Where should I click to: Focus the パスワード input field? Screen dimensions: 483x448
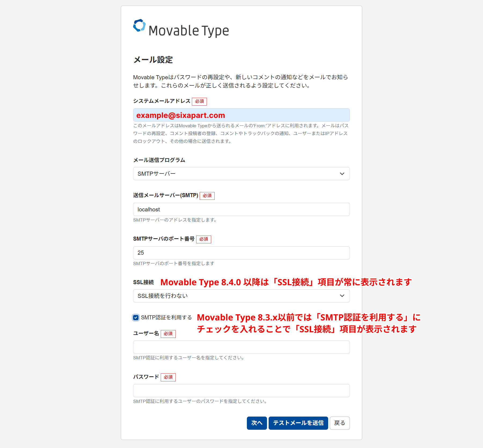(241, 391)
